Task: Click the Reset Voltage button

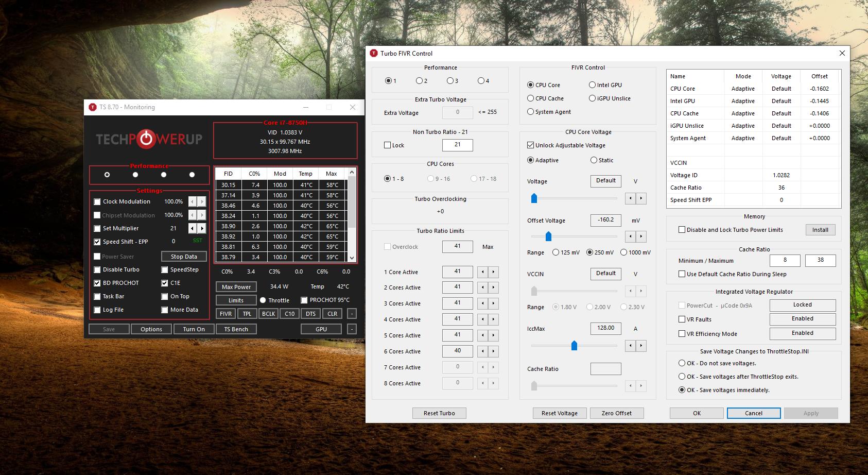Action: coord(560,413)
